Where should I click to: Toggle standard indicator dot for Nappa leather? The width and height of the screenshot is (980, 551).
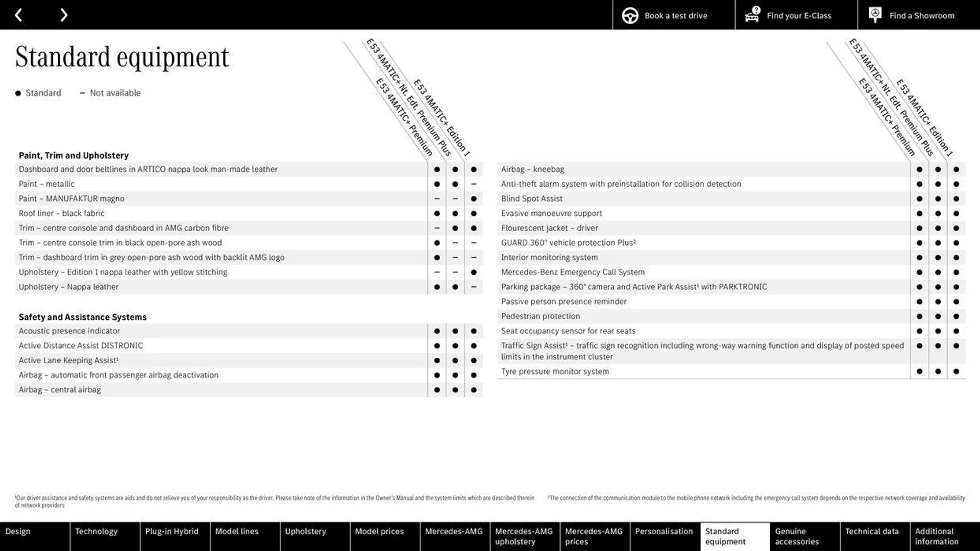click(436, 287)
